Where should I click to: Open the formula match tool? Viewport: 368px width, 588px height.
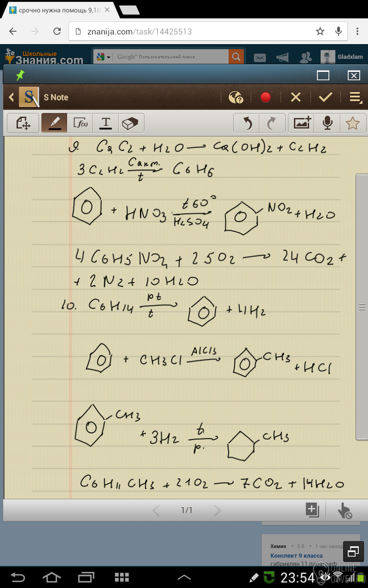coord(80,123)
